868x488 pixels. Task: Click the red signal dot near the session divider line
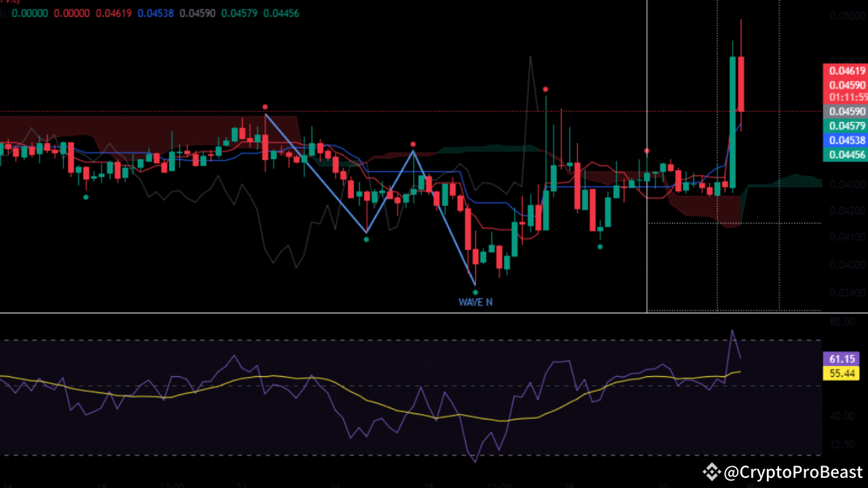click(x=646, y=150)
